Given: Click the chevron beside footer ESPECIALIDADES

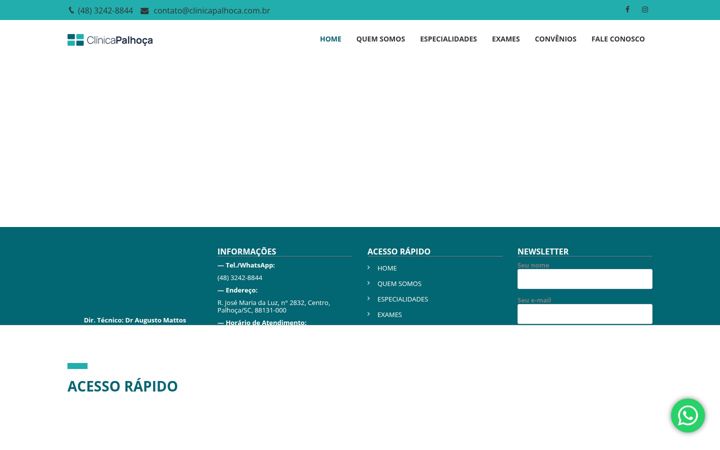Looking at the screenshot, I should tap(368, 298).
